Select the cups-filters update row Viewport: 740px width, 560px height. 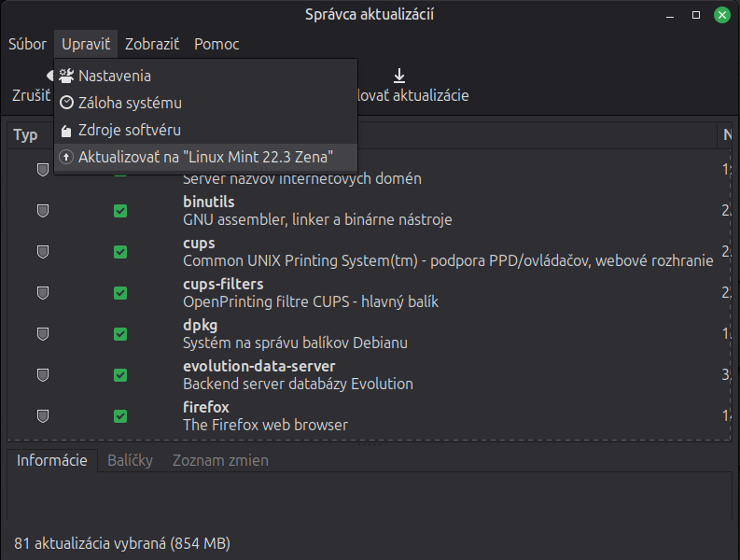[x=373, y=293]
